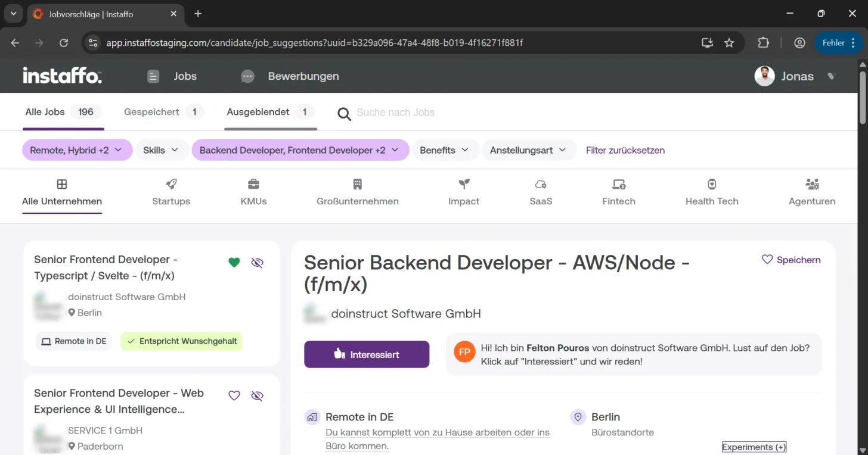
Task: Open the tab search dropdown
Action: 13,14
